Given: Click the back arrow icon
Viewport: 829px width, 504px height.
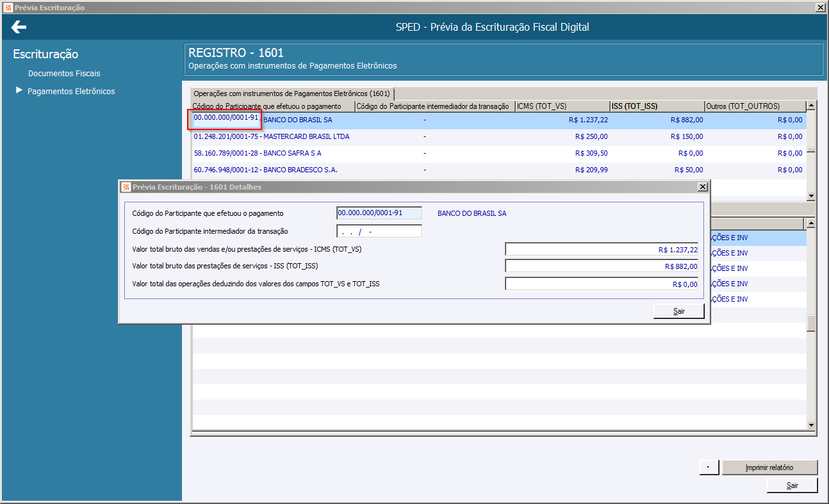Looking at the screenshot, I should (19, 27).
